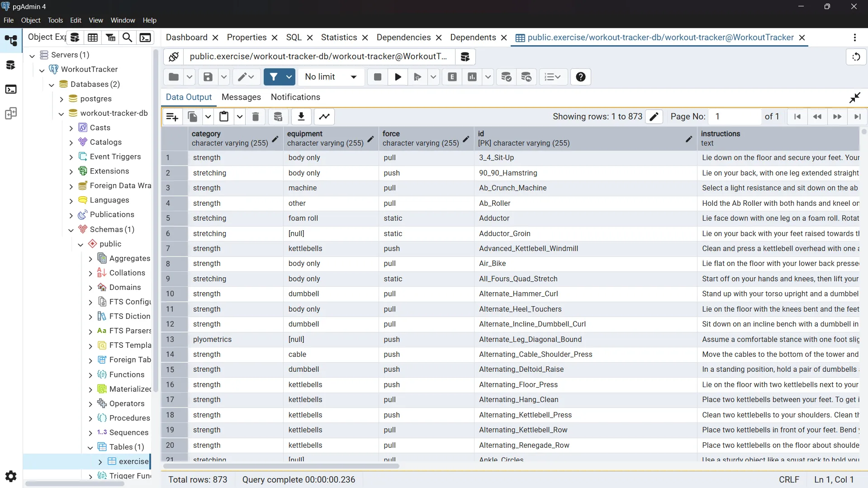Switch to the Notifications tab

click(295, 97)
